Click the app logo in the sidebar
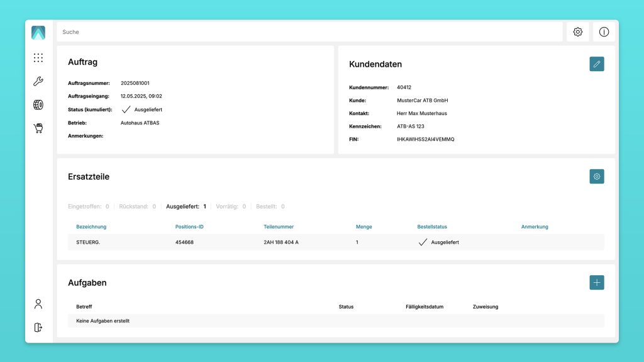 38,33
